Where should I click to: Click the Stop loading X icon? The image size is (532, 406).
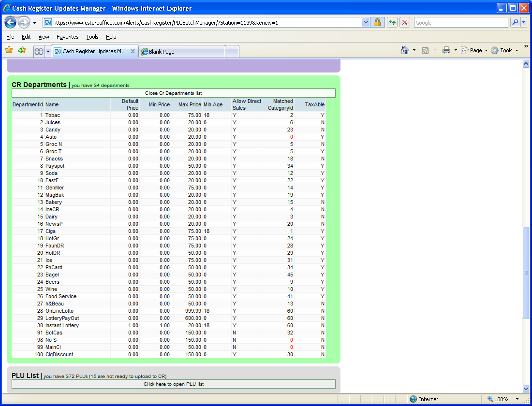(405, 23)
